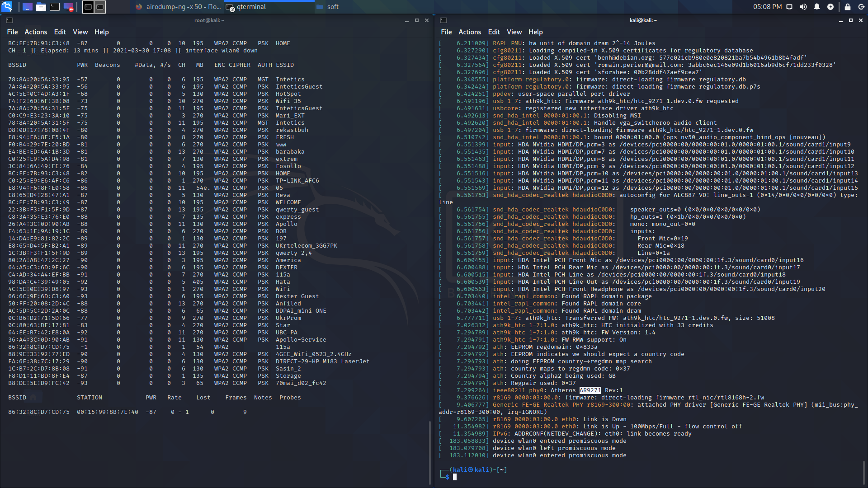Click the file manager launcher icon
868x488 pixels.
coord(41,7)
